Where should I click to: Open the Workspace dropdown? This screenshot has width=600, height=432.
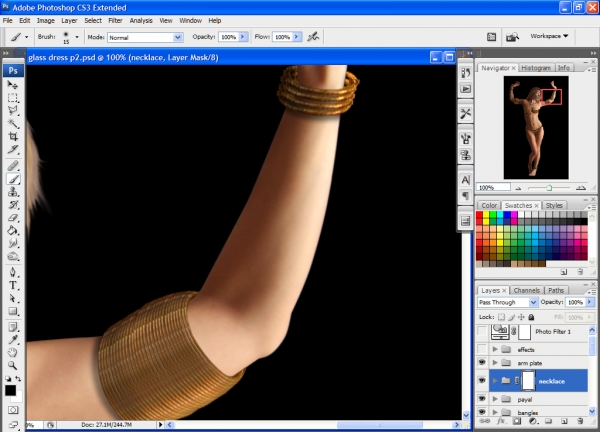(549, 36)
